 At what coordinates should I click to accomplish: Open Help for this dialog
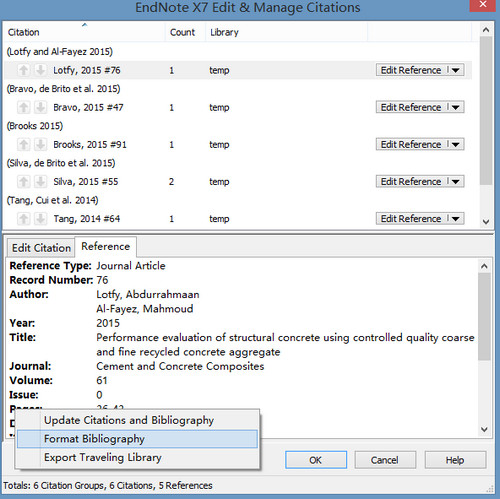455,460
